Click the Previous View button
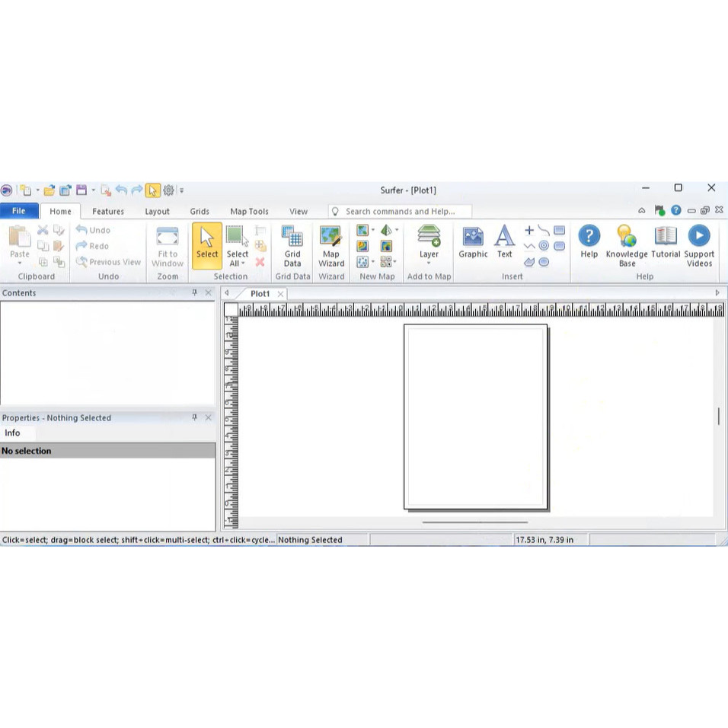Image resolution: width=728 pixels, height=728 pixels. click(x=108, y=262)
